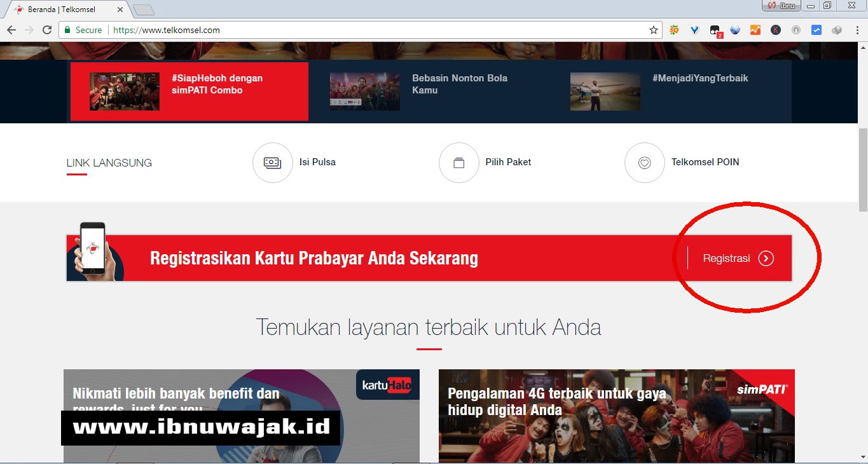Open the grey chat bubbles extension

[837, 30]
